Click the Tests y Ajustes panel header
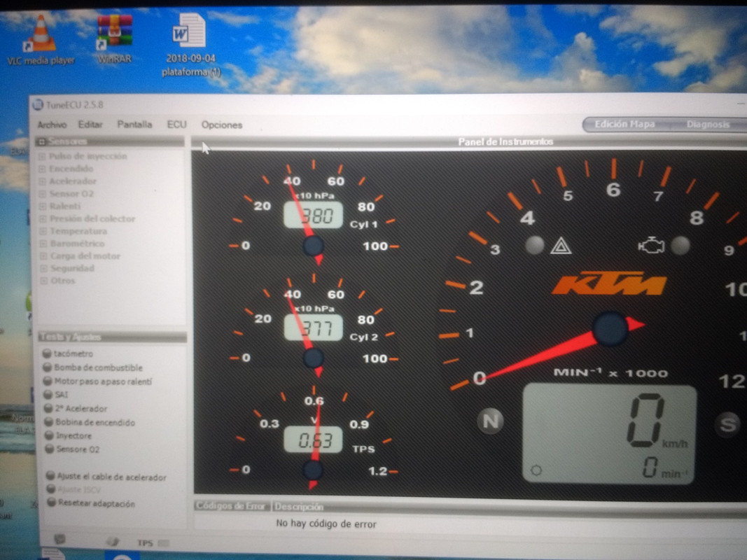The height and width of the screenshot is (560, 747). 112,337
